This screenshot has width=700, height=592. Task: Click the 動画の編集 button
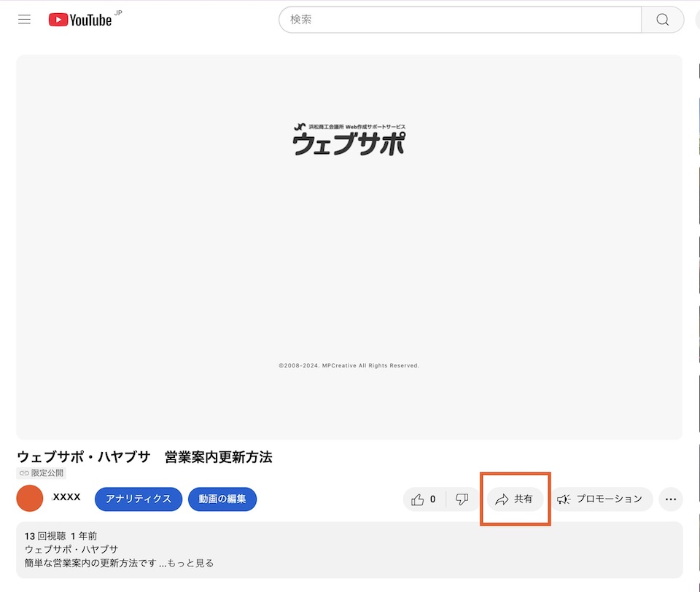(x=222, y=499)
